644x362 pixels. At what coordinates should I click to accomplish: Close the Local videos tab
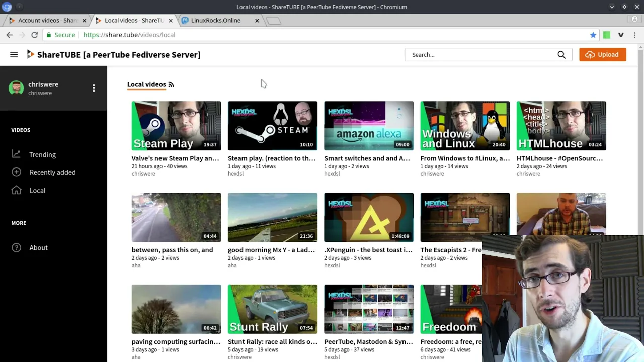pyautogui.click(x=171, y=21)
